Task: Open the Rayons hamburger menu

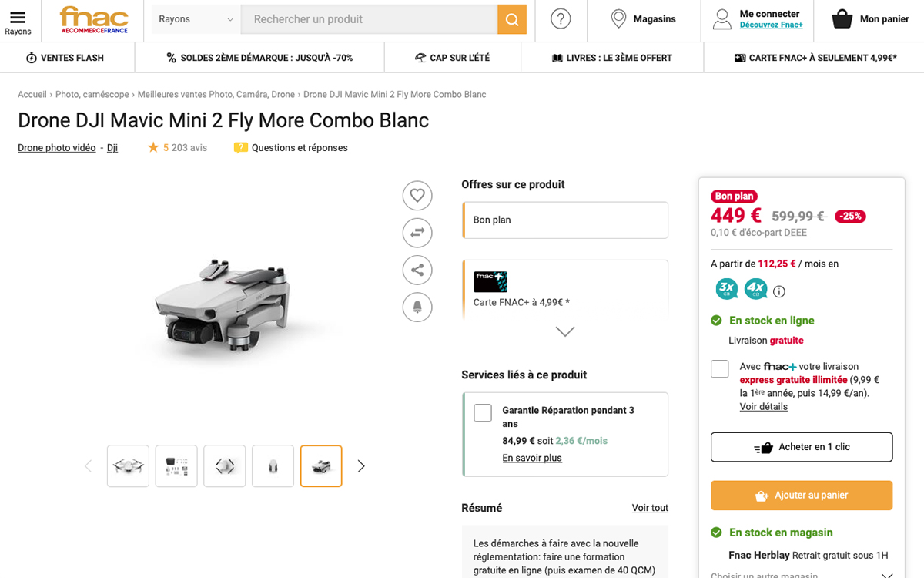Action: [18, 22]
